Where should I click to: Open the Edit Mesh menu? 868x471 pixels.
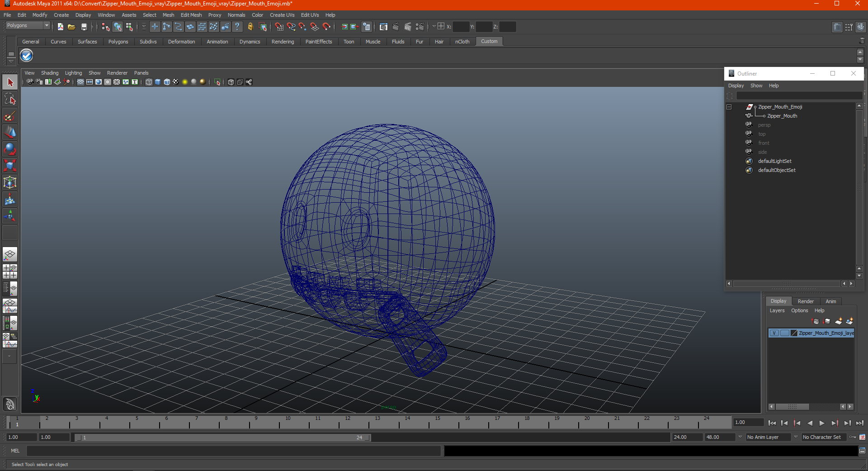tap(191, 15)
